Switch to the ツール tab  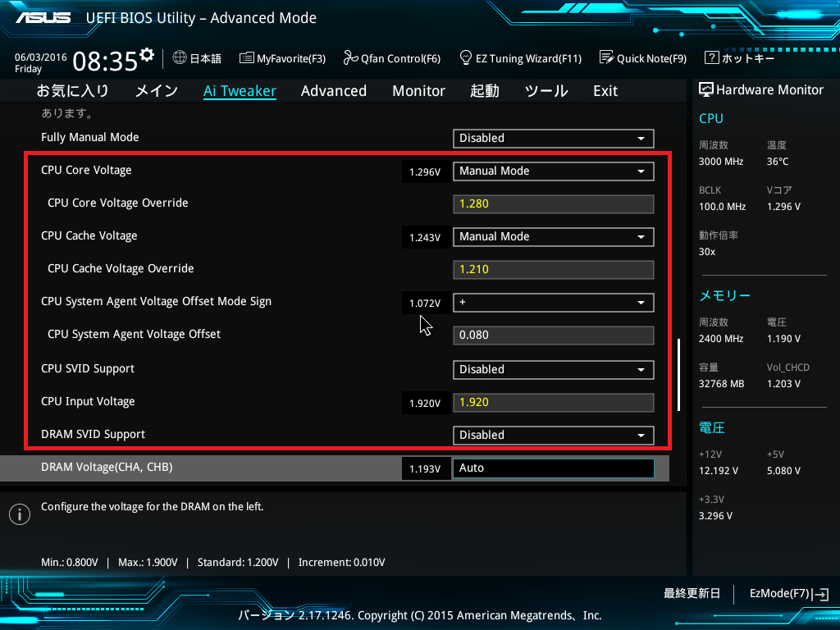(x=546, y=91)
